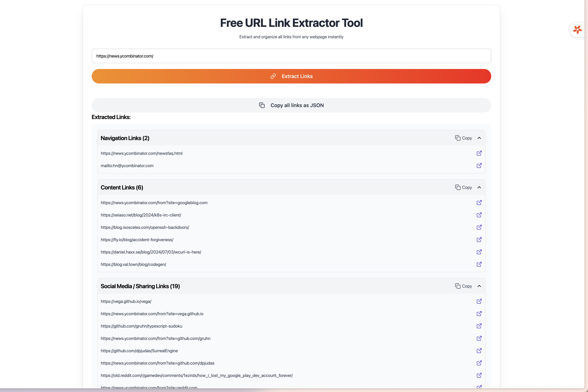Select the xeiaso.net k8s-irc-client URL

click(141, 215)
